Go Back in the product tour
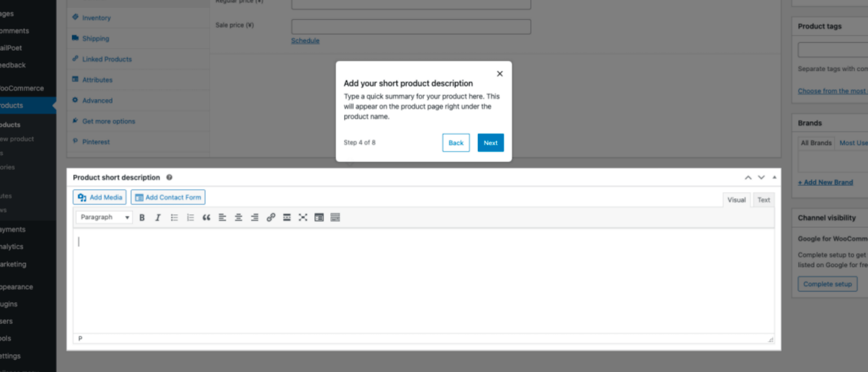This screenshot has width=868, height=372. [x=456, y=143]
